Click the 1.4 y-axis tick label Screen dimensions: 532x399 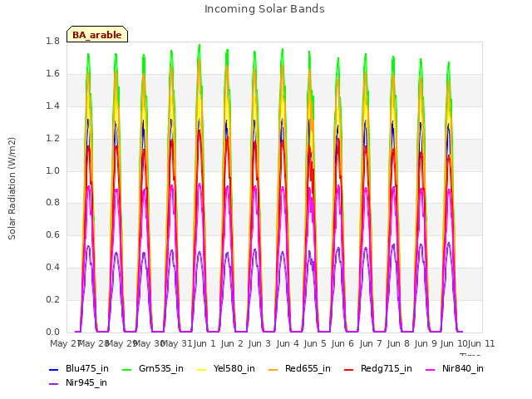click(x=52, y=106)
